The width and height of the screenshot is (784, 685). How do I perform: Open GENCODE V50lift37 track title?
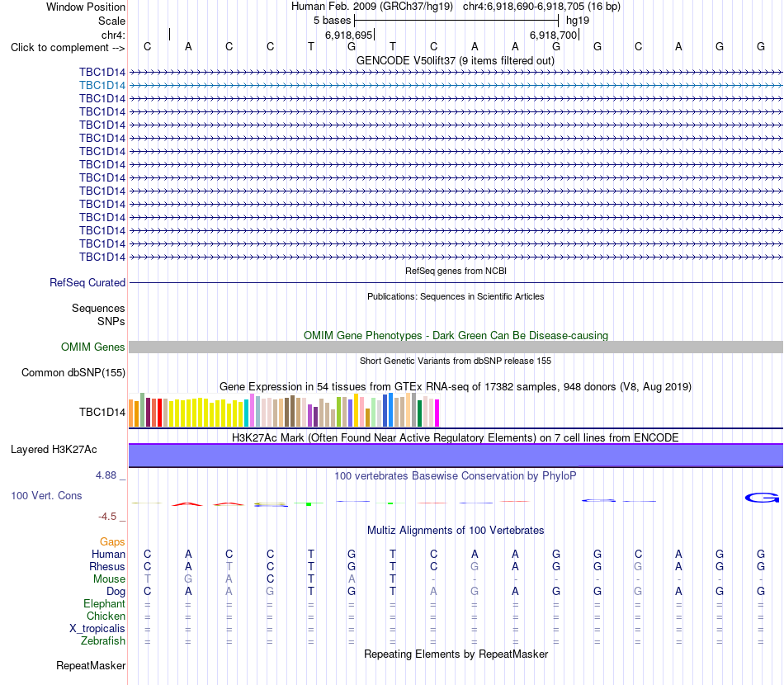tap(455, 60)
